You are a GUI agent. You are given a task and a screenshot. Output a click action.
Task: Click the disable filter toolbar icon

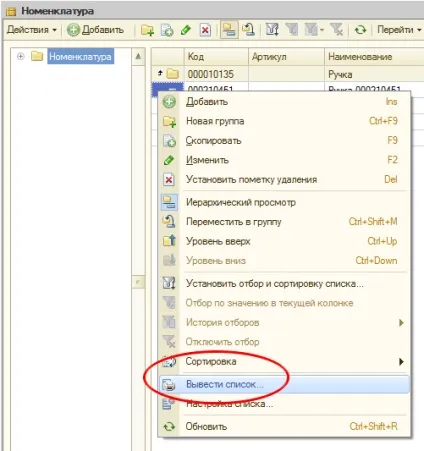coord(336,30)
